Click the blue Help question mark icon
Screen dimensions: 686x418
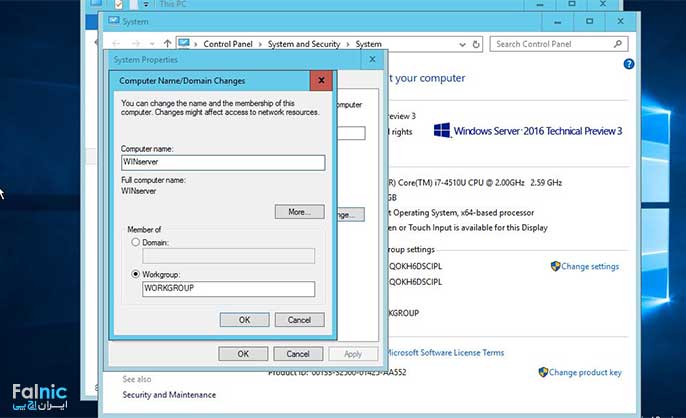pos(629,64)
